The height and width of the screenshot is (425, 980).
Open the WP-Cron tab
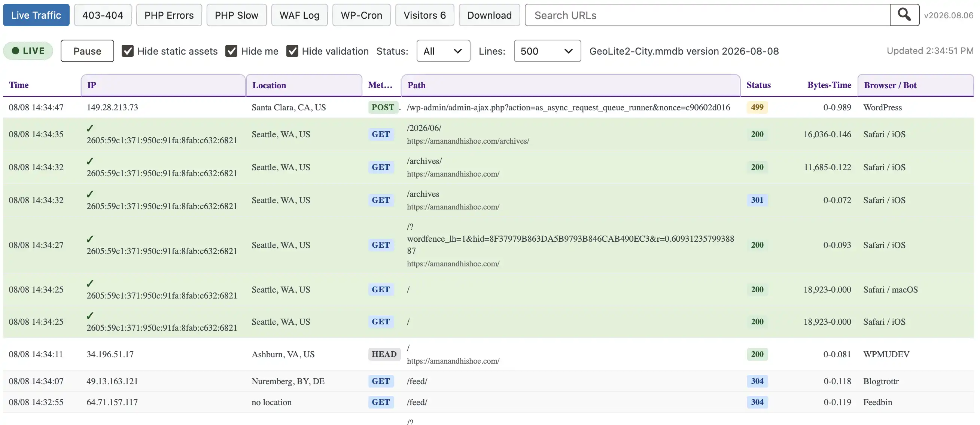click(x=361, y=15)
